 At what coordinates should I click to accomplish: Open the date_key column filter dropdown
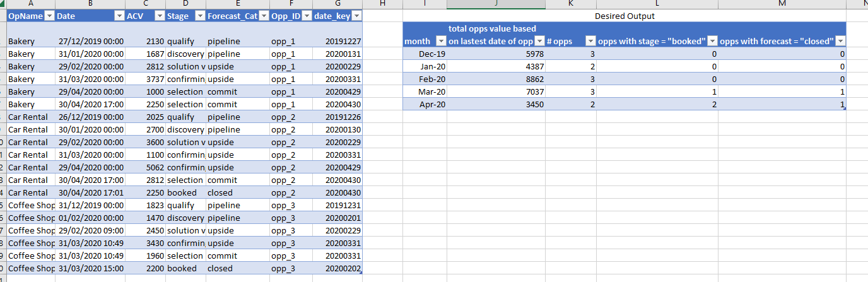356,16
